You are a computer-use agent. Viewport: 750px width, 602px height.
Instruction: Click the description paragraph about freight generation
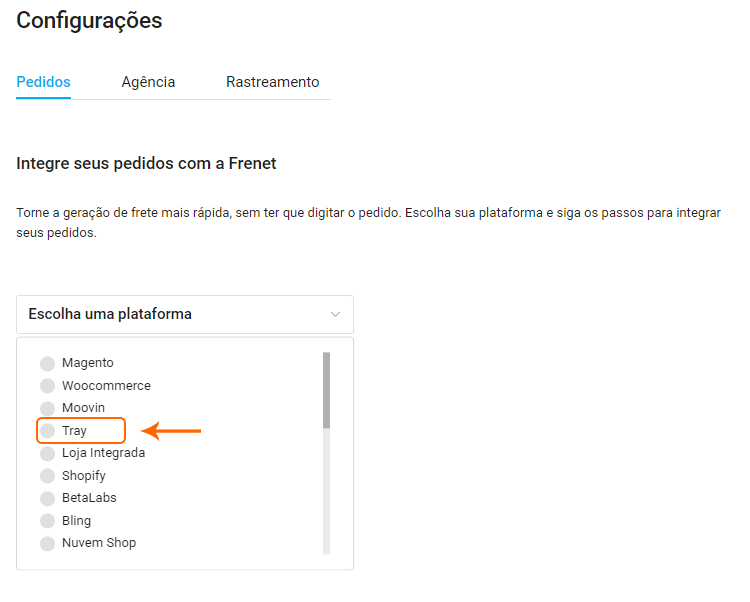click(368, 223)
